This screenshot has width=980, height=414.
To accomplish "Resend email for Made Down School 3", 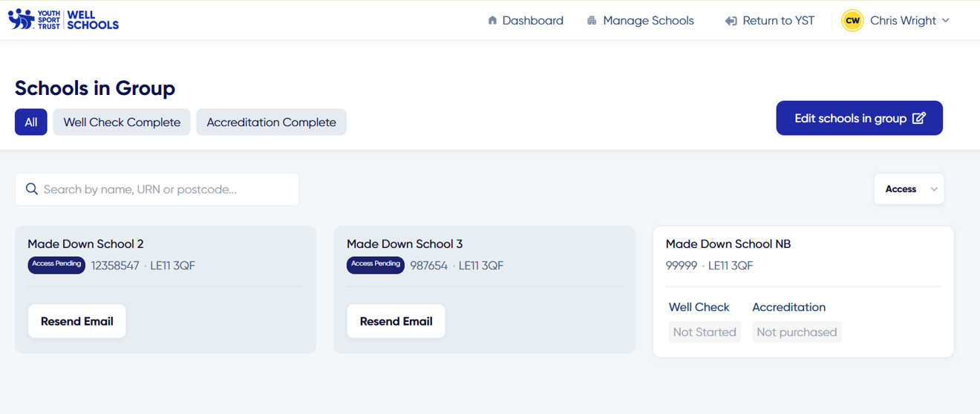I will pyautogui.click(x=396, y=321).
